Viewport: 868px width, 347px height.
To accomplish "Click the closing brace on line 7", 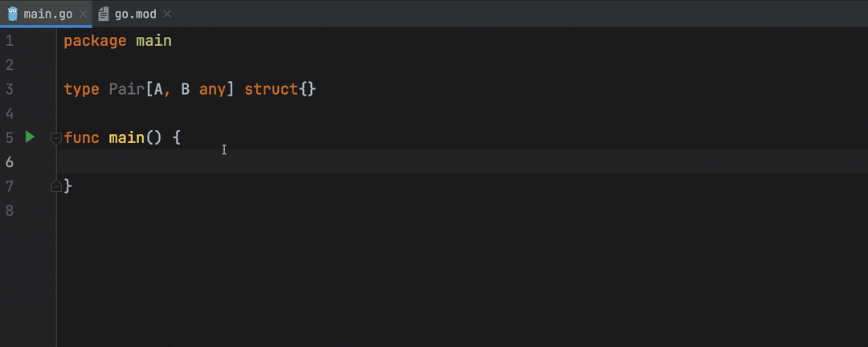I will (68, 186).
